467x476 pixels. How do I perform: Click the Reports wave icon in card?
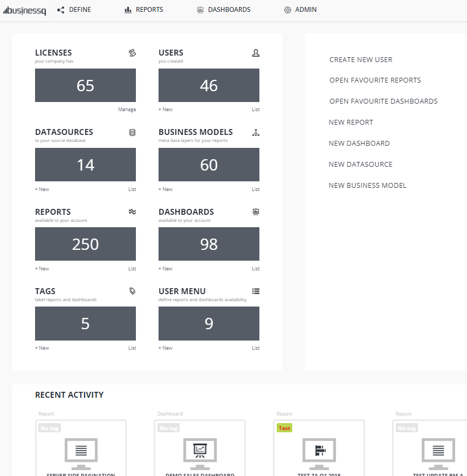pyautogui.click(x=132, y=212)
